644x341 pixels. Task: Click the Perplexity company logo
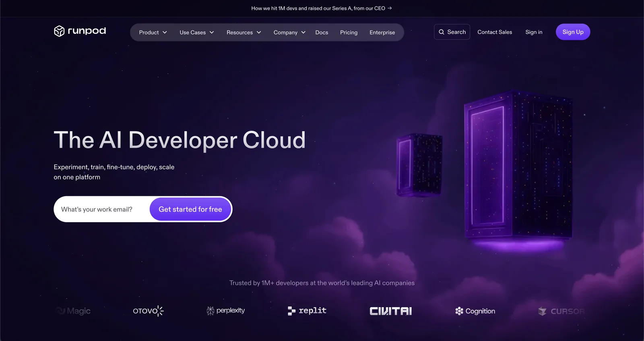coord(226,310)
